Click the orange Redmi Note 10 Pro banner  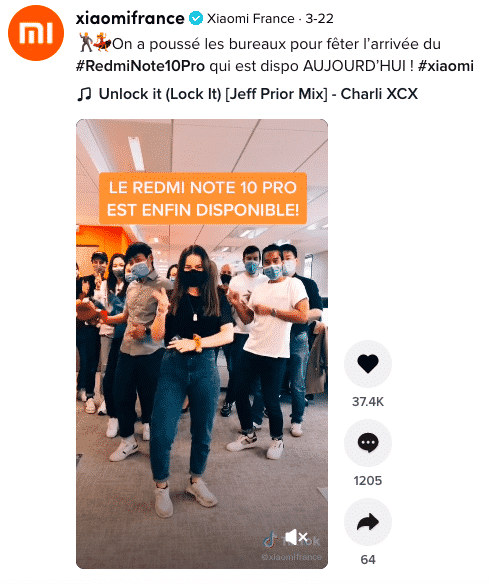pyautogui.click(x=203, y=199)
